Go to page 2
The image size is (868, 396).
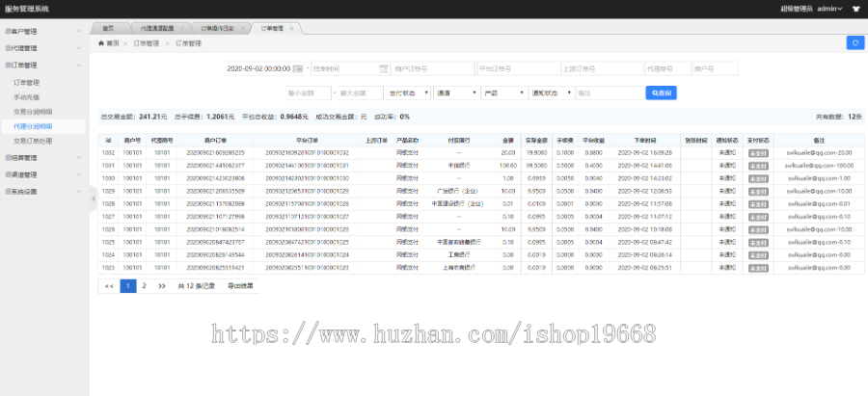point(144,286)
